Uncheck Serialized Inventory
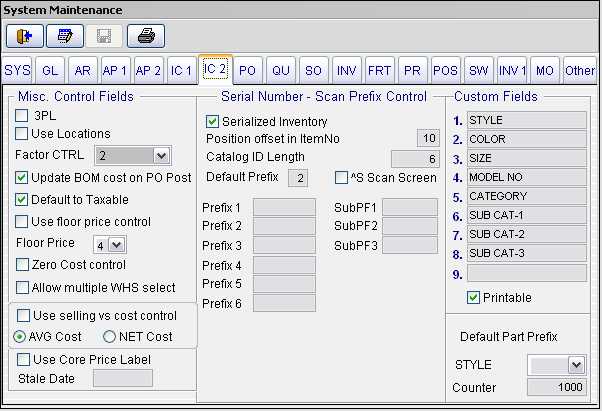Image resolution: width=602 pixels, height=411 pixels. click(212, 122)
